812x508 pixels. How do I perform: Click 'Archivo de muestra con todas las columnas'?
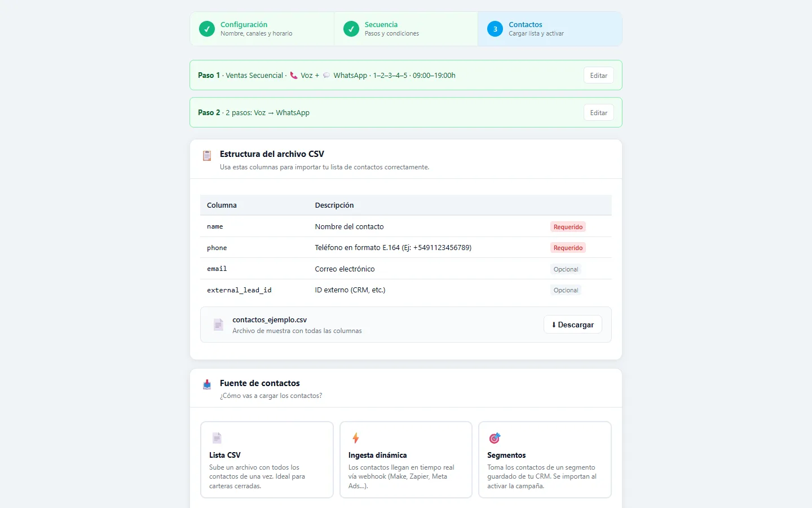coord(297,331)
